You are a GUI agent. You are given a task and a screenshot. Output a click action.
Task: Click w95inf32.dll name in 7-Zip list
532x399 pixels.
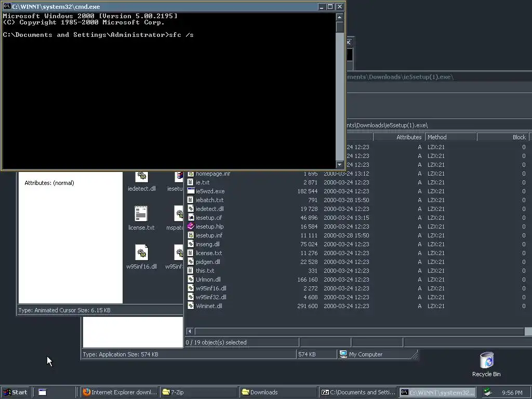(x=211, y=297)
